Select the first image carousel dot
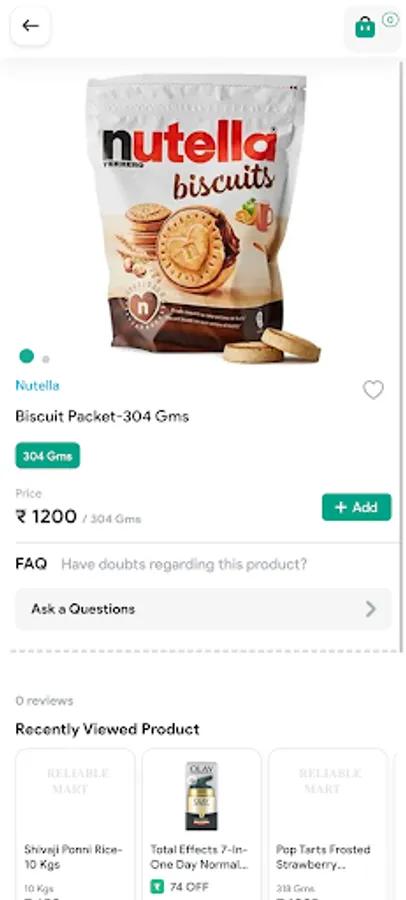 26,356
